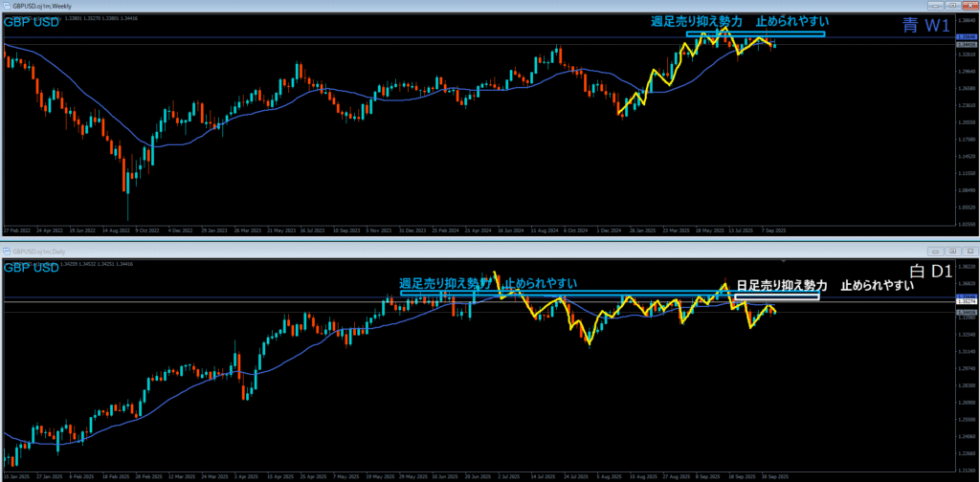980x482 pixels.
Task: Close the GBPUSD Weekly chart window
Action: coord(970,5)
